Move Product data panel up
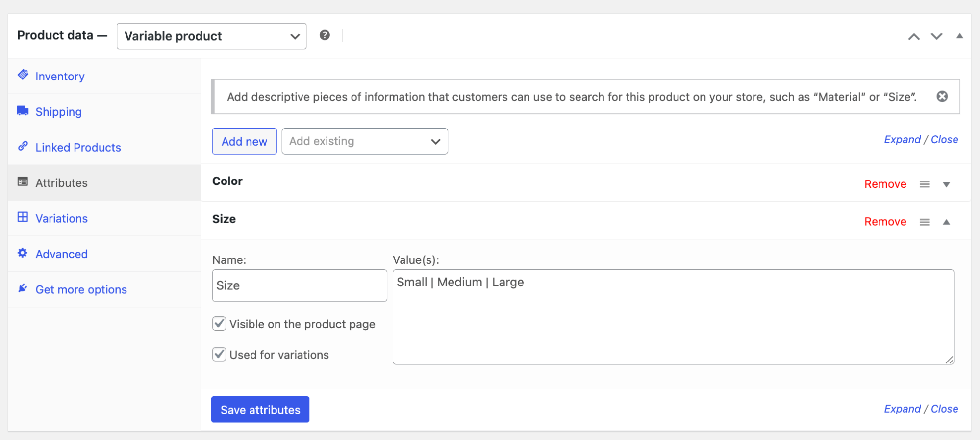980x440 pixels. click(x=914, y=37)
